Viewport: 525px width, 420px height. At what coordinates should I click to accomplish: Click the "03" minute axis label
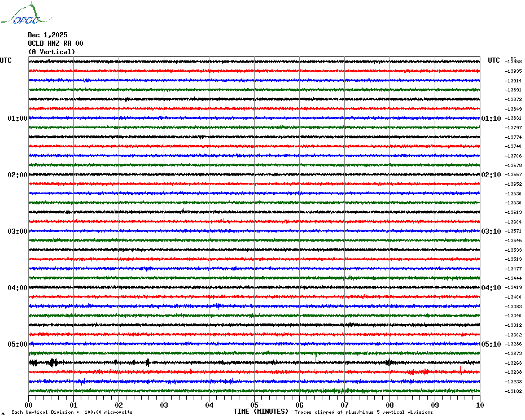[164, 405]
